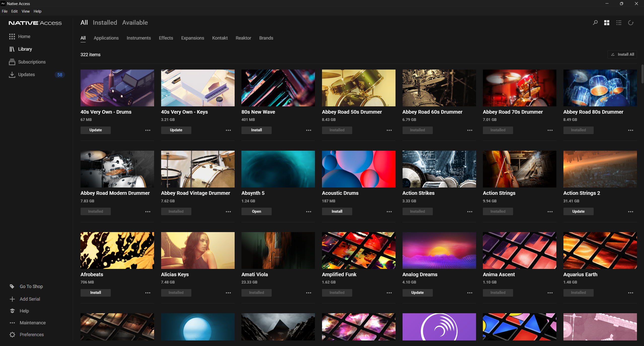
Task: Filter by Reaktor category
Action: [x=243, y=38]
